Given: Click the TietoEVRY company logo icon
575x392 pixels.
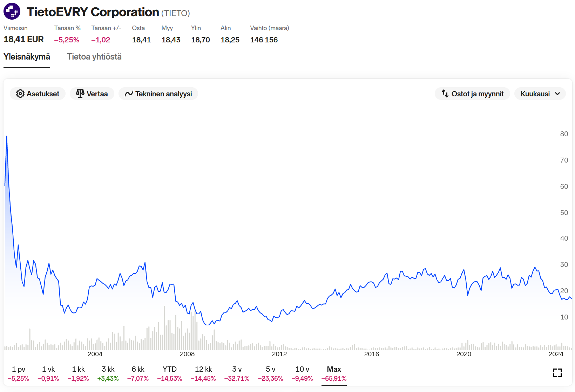Looking at the screenshot, I should [12, 11].
